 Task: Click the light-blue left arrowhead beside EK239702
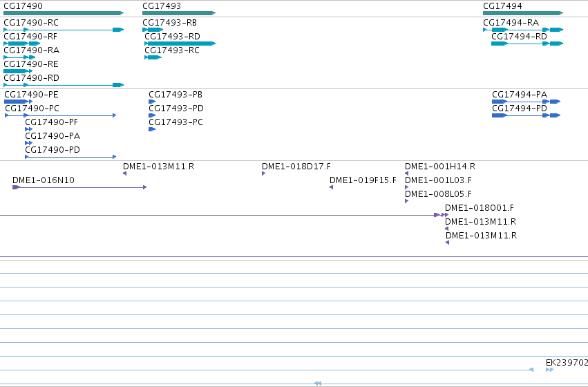tap(531, 370)
